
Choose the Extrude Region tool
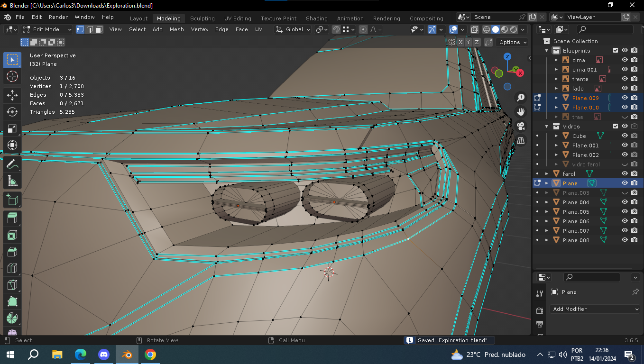[x=12, y=218]
